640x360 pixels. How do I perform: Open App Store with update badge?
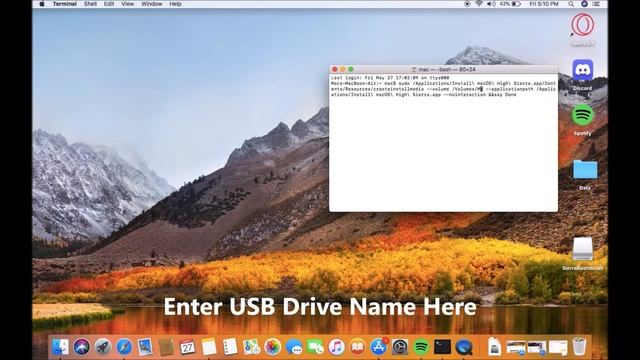pyautogui.click(x=379, y=347)
